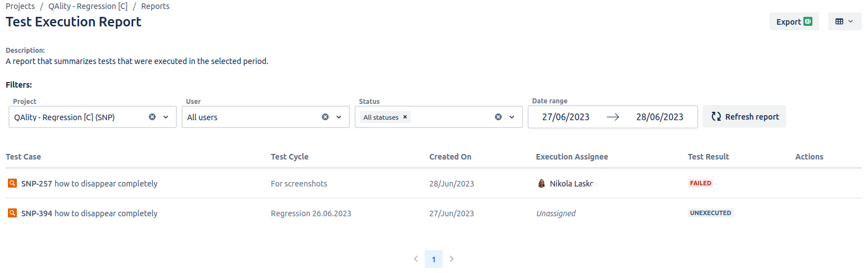The image size is (868, 273).
Task: Click the All users filter field
Action: point(266,117)
